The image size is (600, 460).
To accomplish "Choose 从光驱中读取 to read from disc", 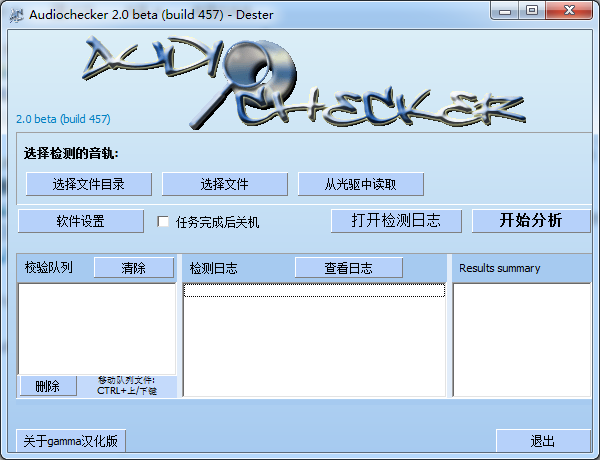I will [360, 184].
